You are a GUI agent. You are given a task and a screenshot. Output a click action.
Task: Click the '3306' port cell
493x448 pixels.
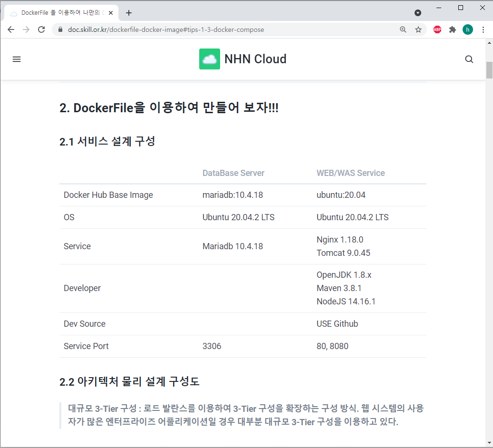coord(212,346)
